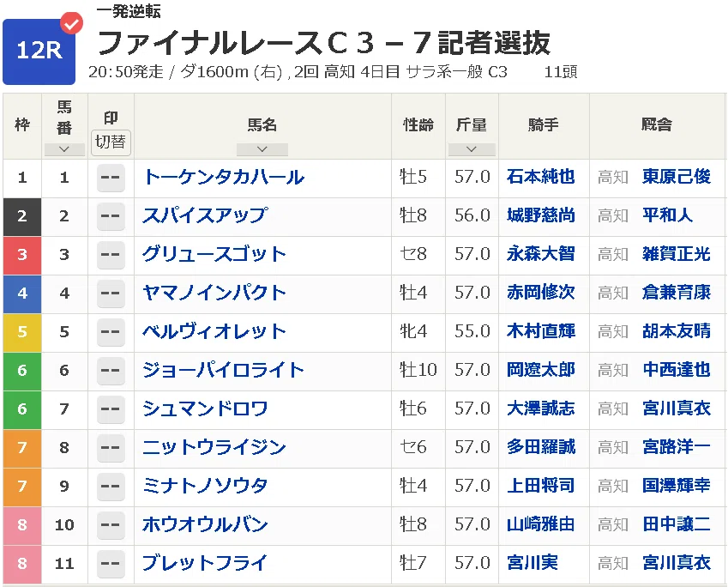Screen dimensions: 728x587
Task: Open trainer 東原己俊 page
Action: tap(677, 177)
